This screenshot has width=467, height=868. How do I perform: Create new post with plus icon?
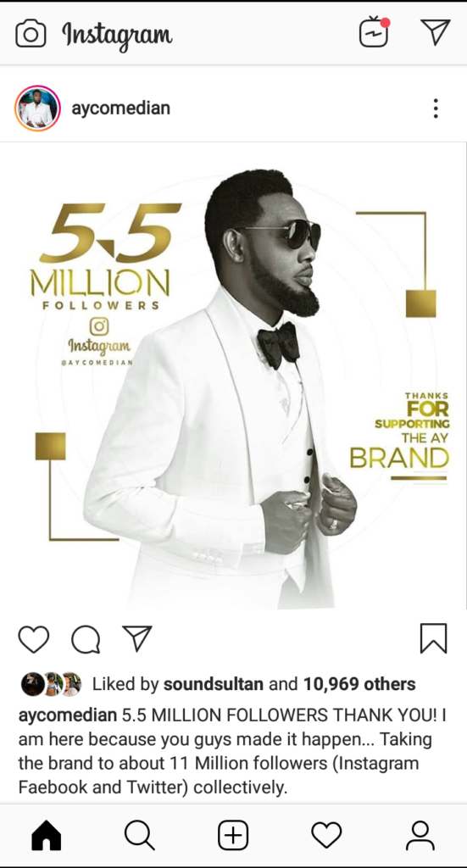[x=233, y=835]
